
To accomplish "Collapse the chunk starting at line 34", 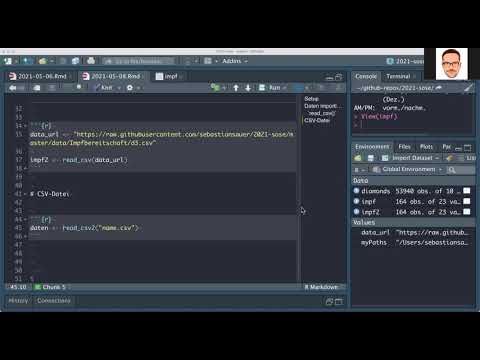I will tap(25, 126).
